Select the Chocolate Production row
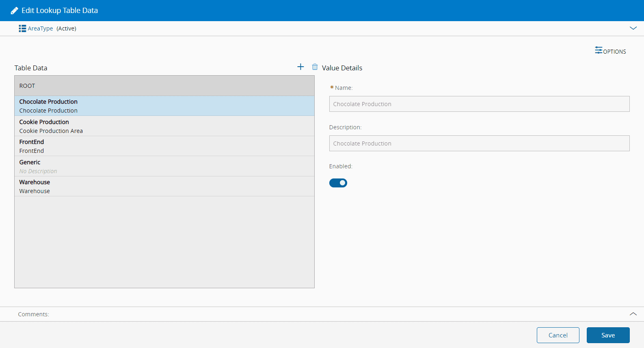Screen dimensions: 644x348 pos(164,106)
